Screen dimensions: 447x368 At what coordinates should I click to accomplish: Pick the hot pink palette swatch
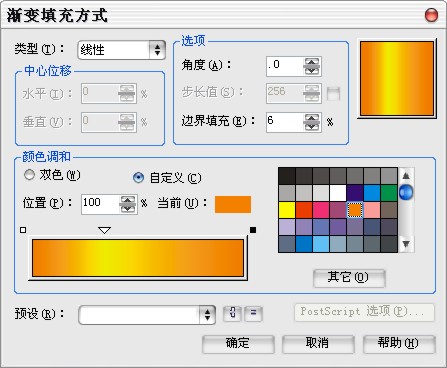(x=321, y=210)
